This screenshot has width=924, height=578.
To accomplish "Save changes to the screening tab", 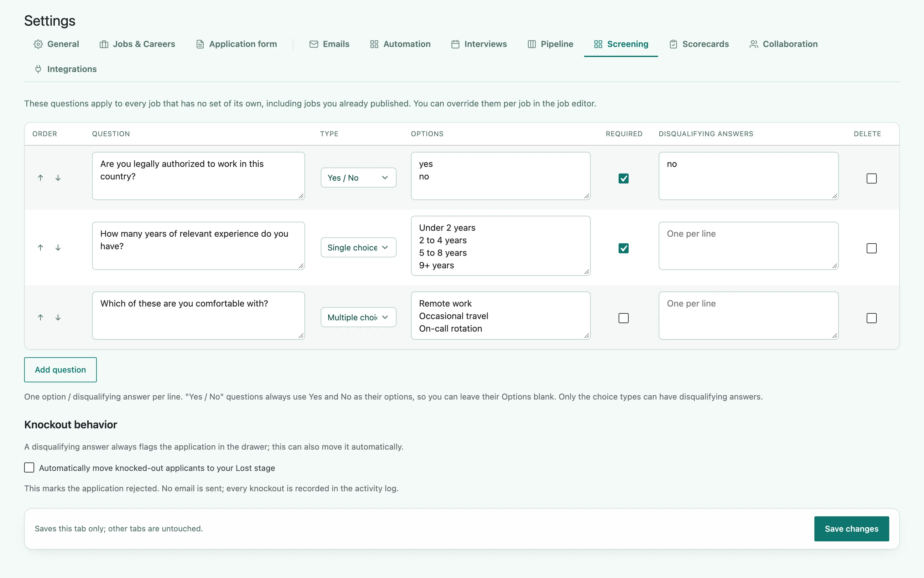I will 851,529.
